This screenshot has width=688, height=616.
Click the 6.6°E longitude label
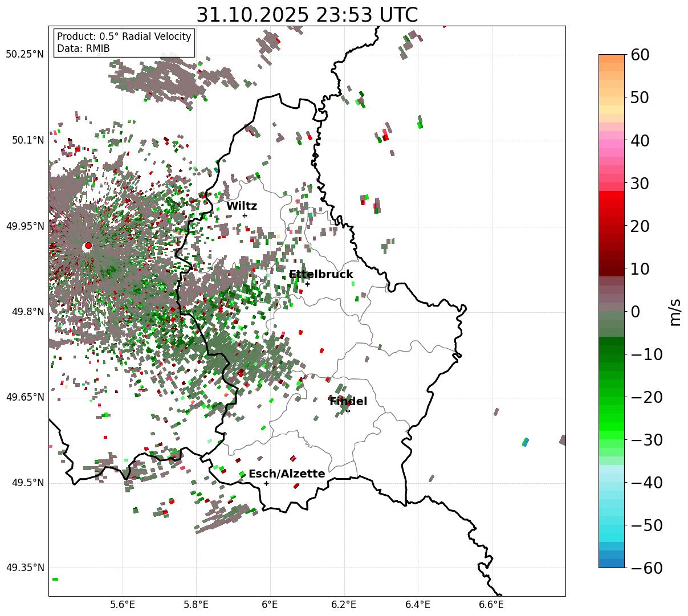(x=491, y=605)
